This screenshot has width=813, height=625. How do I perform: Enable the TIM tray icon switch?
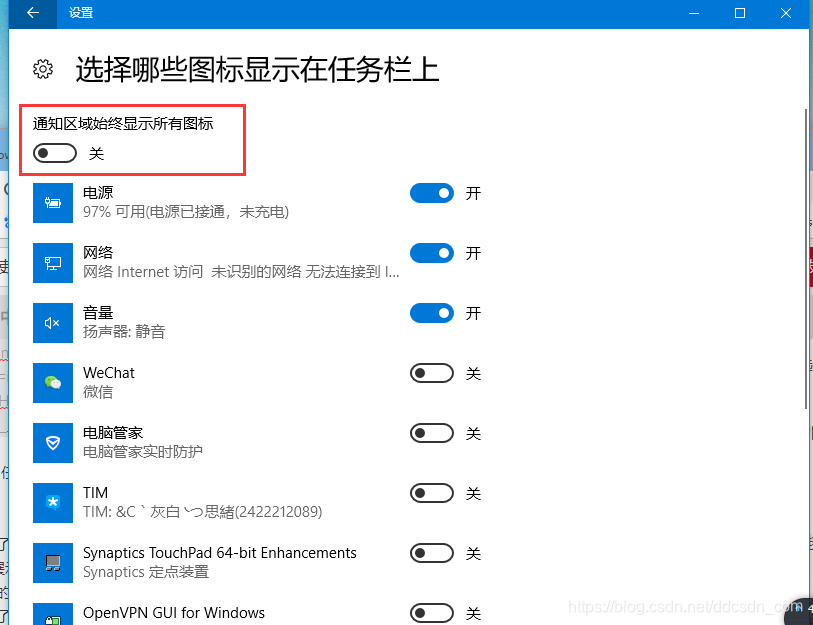pos(432,493)
